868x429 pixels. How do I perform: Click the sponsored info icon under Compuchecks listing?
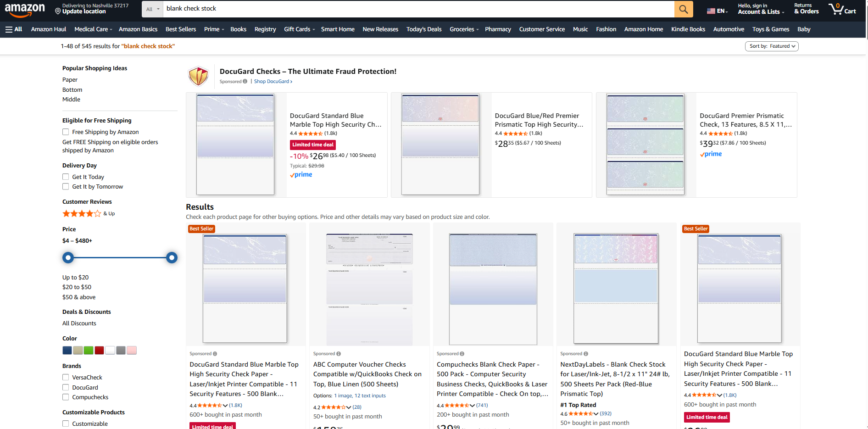click(462, 353)
